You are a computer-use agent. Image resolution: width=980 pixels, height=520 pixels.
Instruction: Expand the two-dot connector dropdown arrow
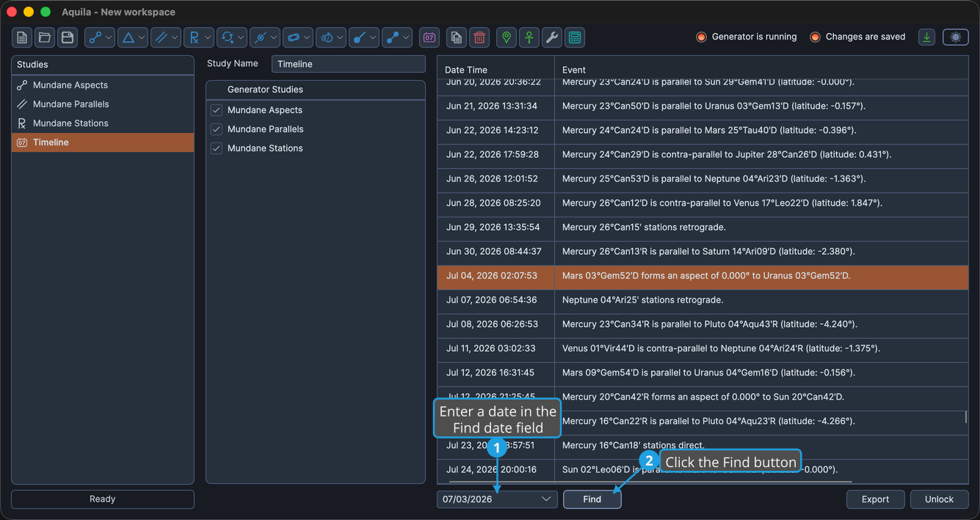tap(406, 37)
